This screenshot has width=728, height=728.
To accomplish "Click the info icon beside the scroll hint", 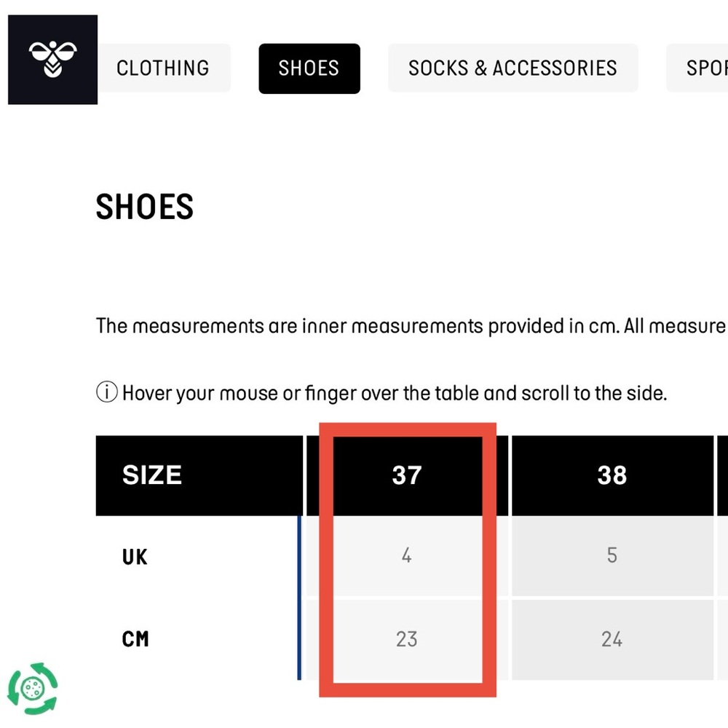I will pos(107,392).
